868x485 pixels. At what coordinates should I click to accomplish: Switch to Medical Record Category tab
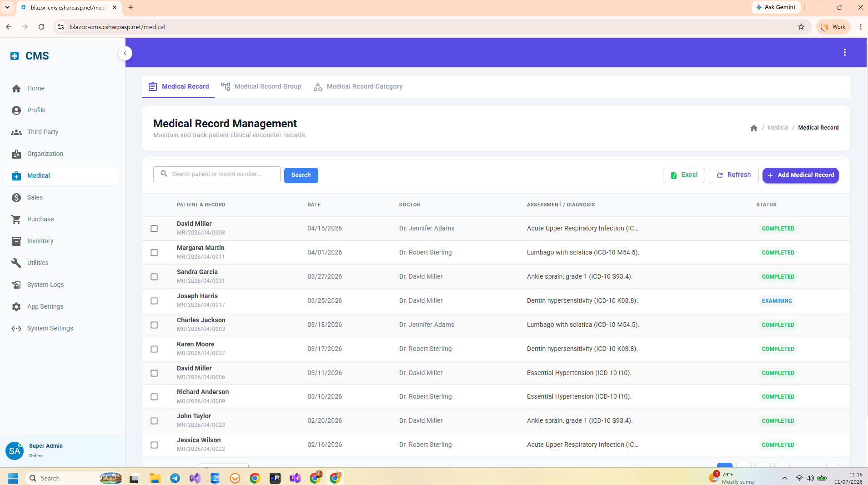click(358, 86)
